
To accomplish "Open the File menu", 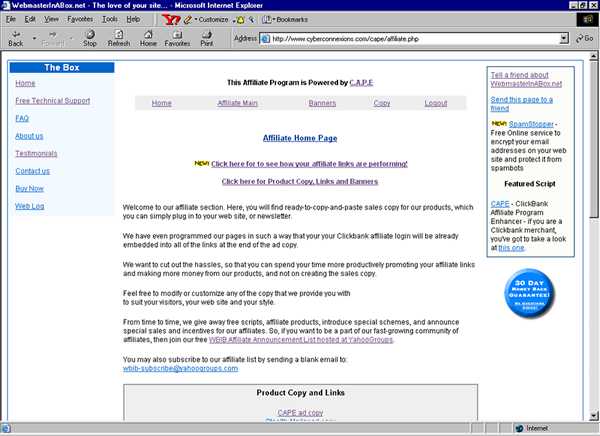I will pos(11,19).
